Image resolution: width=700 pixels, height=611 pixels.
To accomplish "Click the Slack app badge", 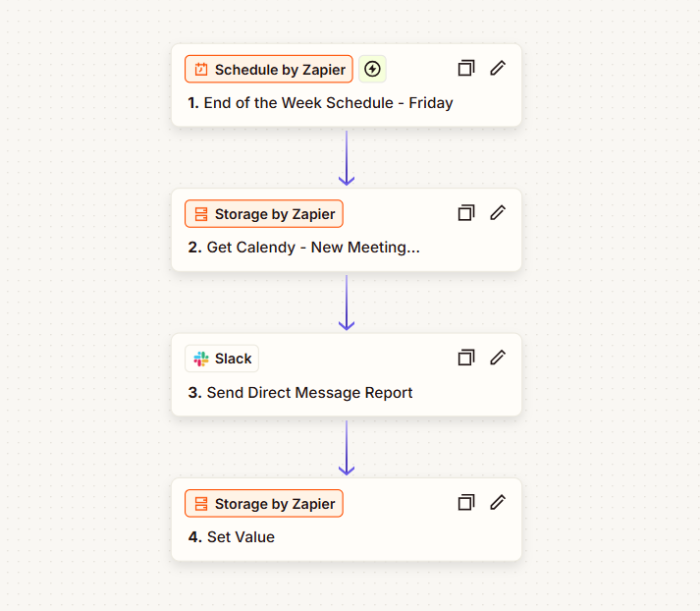I will [x=222, y=359].
